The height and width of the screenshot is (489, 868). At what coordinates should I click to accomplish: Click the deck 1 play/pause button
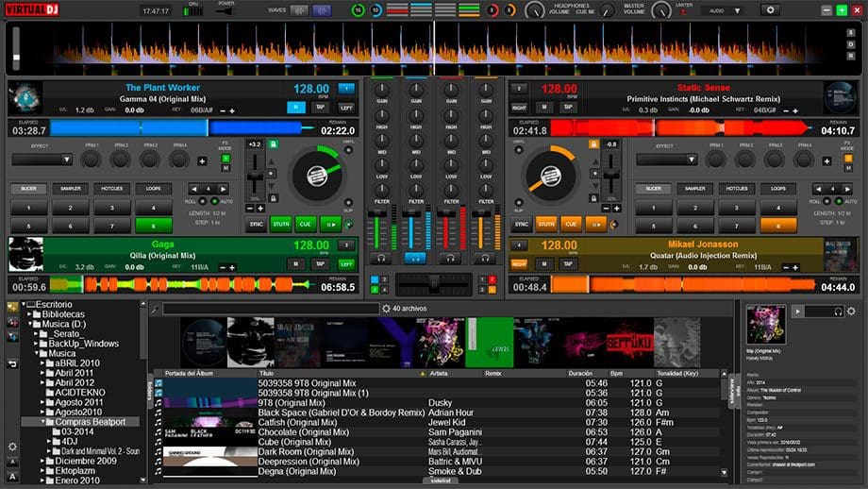[x=330, y=225]
